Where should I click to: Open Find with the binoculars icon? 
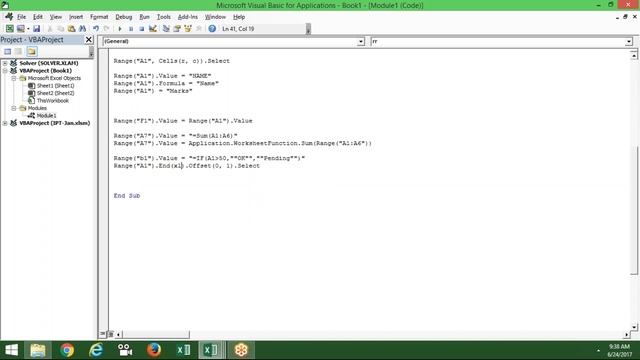point(82,29)
